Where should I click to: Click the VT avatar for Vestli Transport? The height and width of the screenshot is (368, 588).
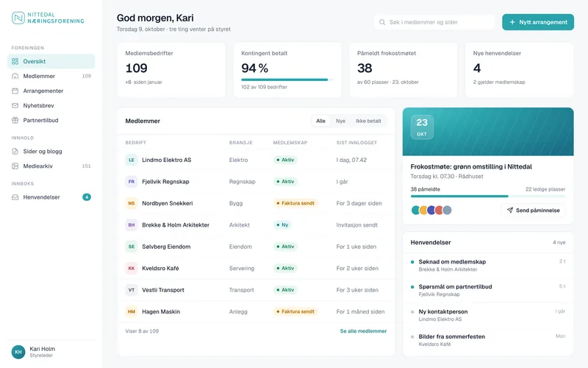[x=132, y=290]
